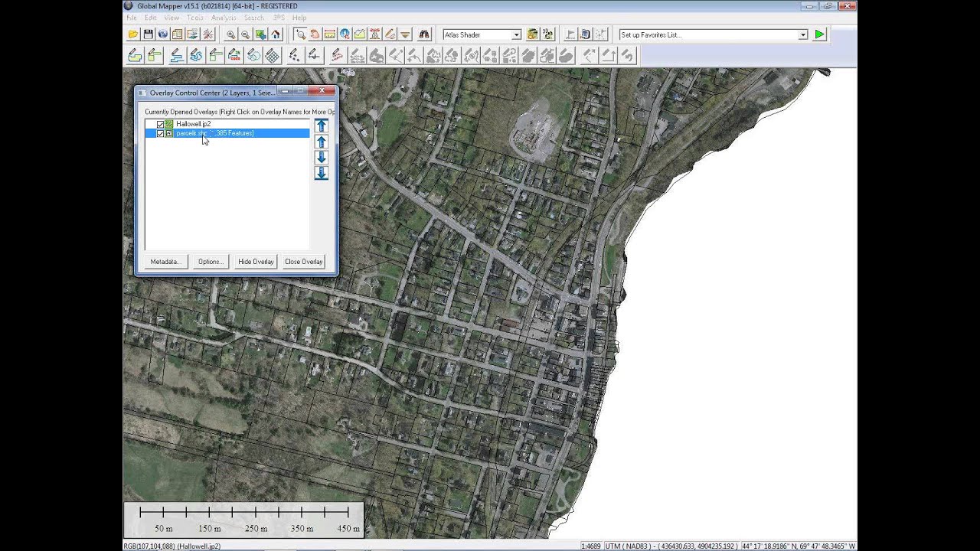This screenshot has height=551, width=980.
Task: Click the Hide Overlay button
Action: pos(256,262)
